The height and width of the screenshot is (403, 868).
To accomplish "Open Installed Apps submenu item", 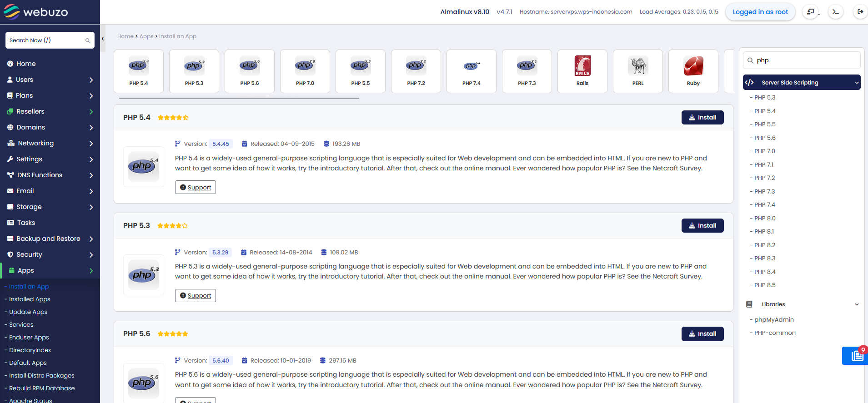I will point(30,299).
